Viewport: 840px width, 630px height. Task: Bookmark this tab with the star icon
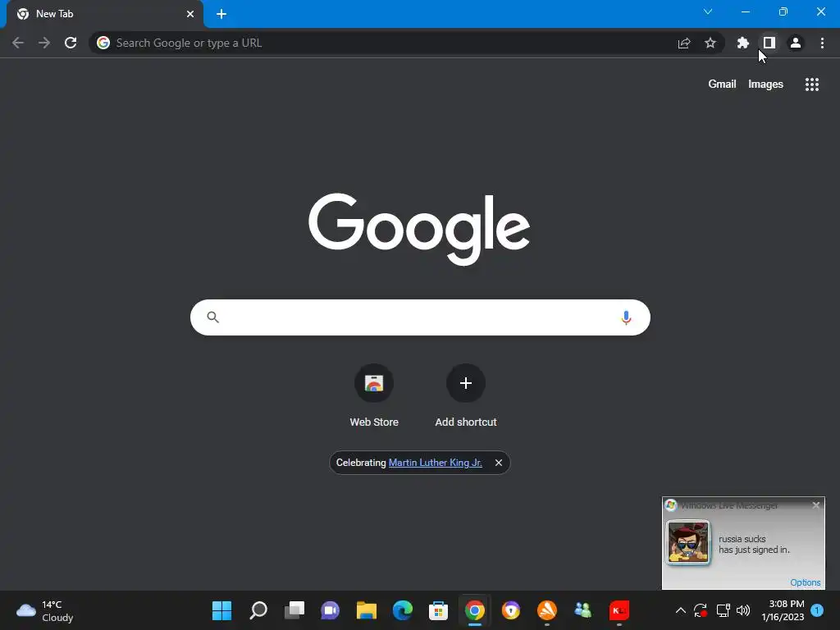click(710, 43)
